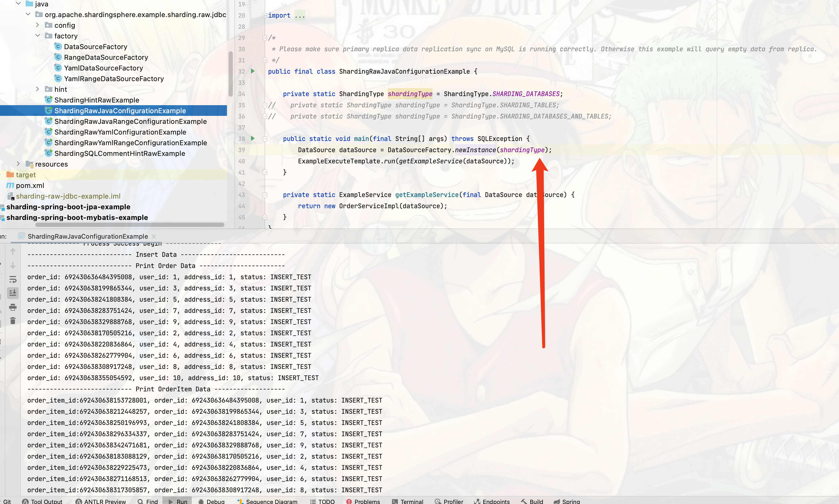Collapse the org.apache.shardingsphere package node
Screen dimensions: 839x504
(x=28, y=14)
